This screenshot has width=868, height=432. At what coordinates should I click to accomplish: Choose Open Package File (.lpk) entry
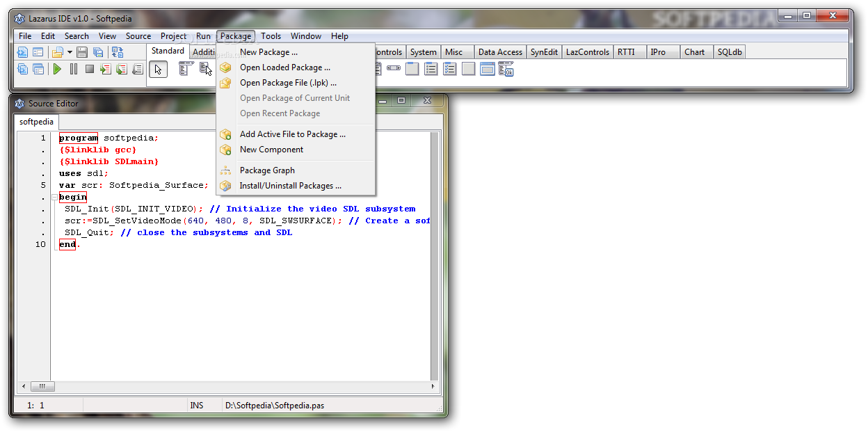click(296, 83)
